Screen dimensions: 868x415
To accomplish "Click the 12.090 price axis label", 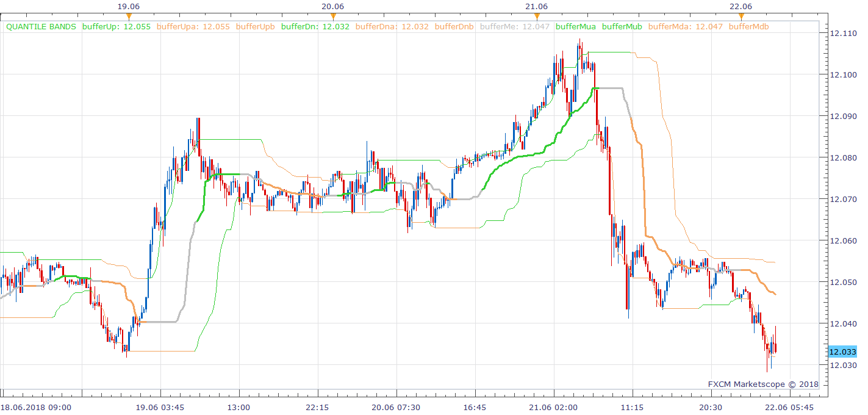I will coord(842,116).
